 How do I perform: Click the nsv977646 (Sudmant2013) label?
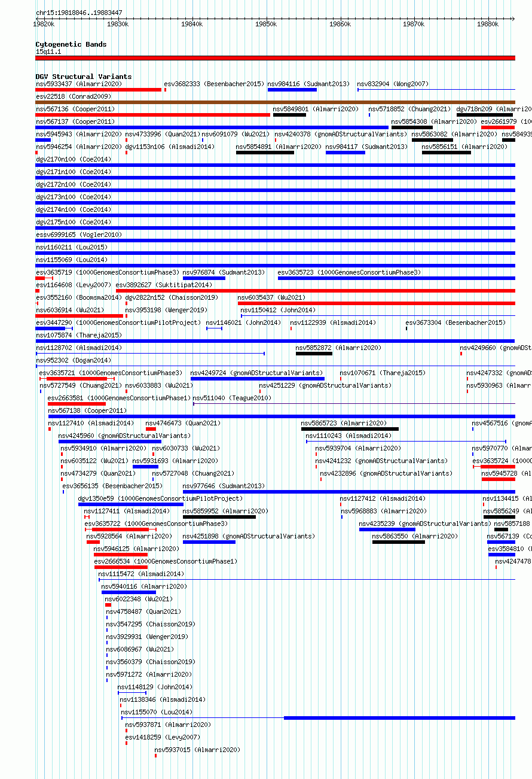[224, 486]
